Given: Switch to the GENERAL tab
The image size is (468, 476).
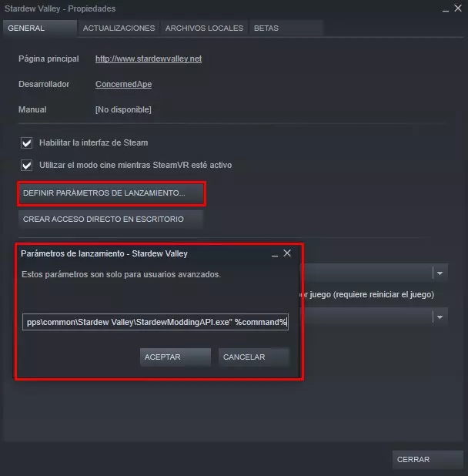Looking at the screenshot, I should pos(40,28).
